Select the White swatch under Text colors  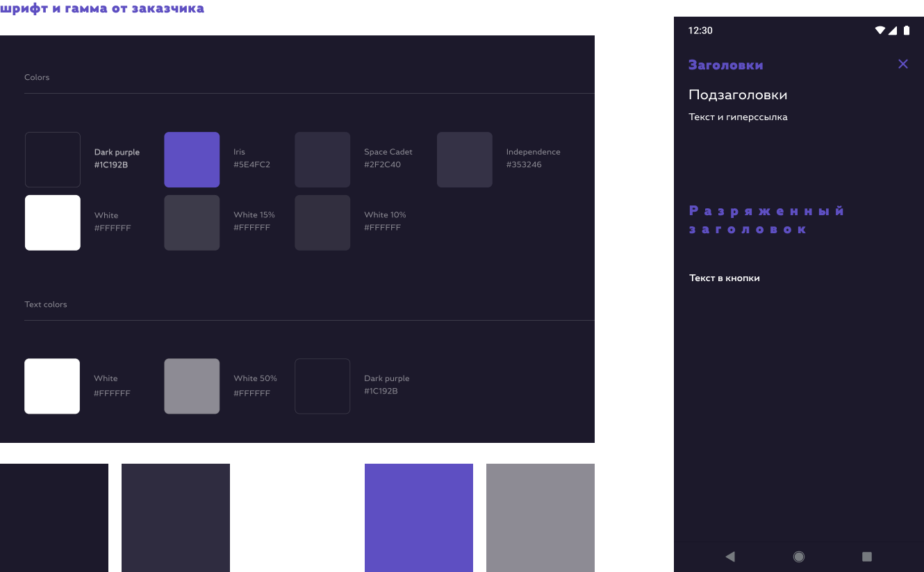(52, 386)
